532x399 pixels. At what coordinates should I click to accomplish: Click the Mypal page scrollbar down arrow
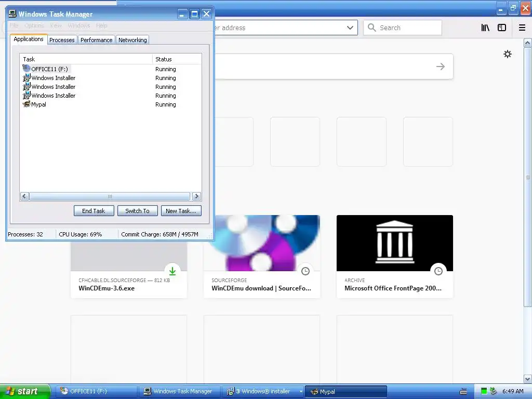(x=528, y=379)
